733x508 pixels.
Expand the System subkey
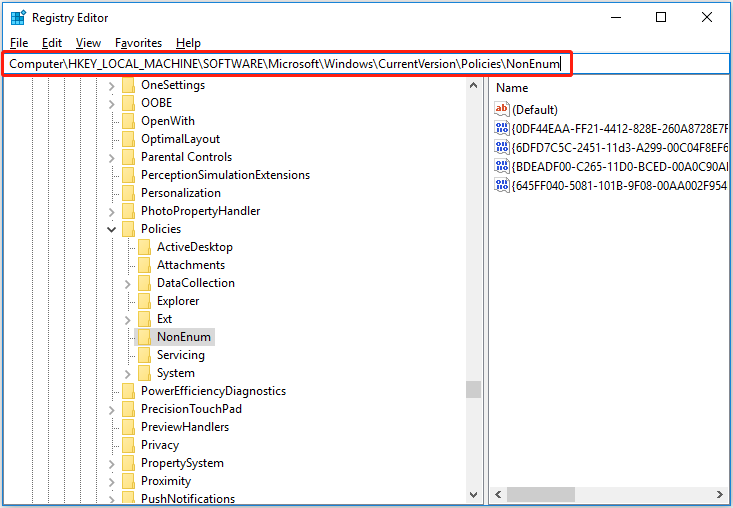pos(128,374)
